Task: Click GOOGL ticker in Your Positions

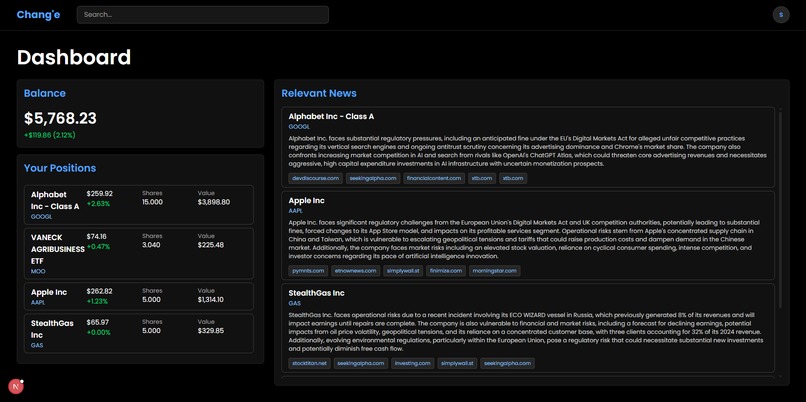Action: pyautogui.click(x=41, y=217)
